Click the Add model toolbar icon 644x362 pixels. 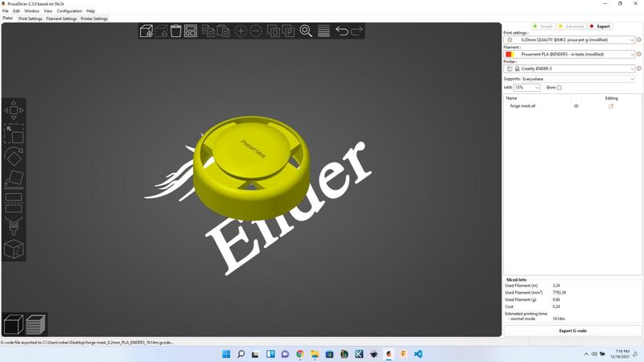(x=147, y=31)
